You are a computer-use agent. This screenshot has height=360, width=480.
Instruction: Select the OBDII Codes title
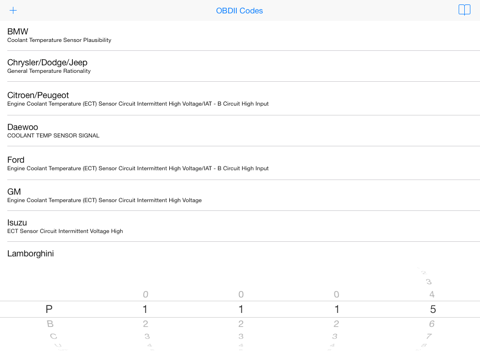click(239, 11)
